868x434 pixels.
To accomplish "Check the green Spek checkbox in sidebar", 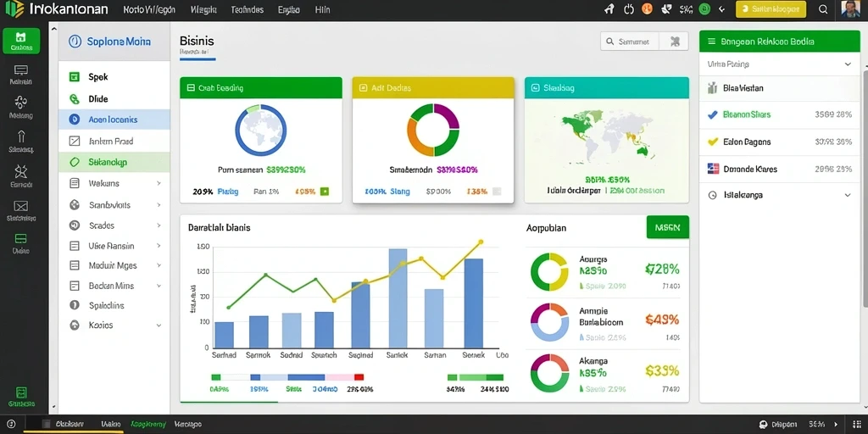I will 75,77.
